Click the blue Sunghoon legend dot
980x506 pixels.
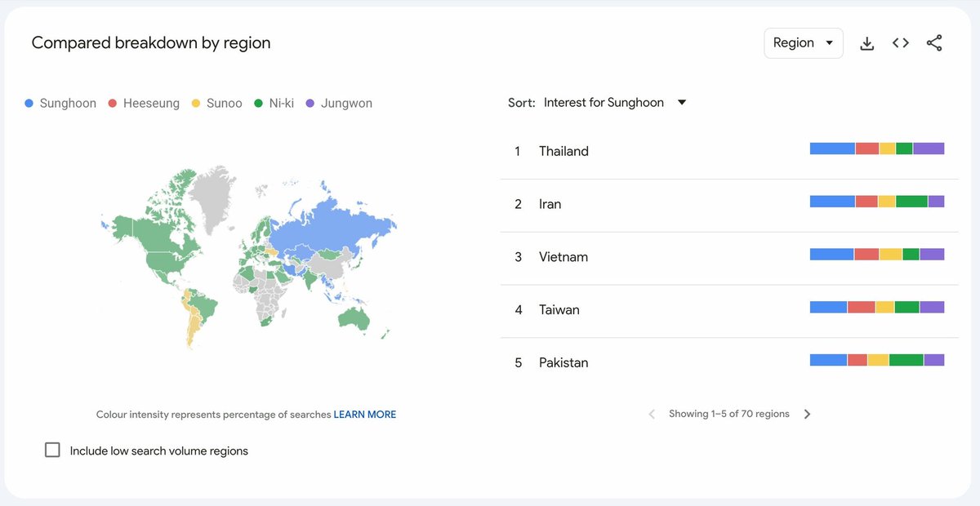(x=30, y=103)
